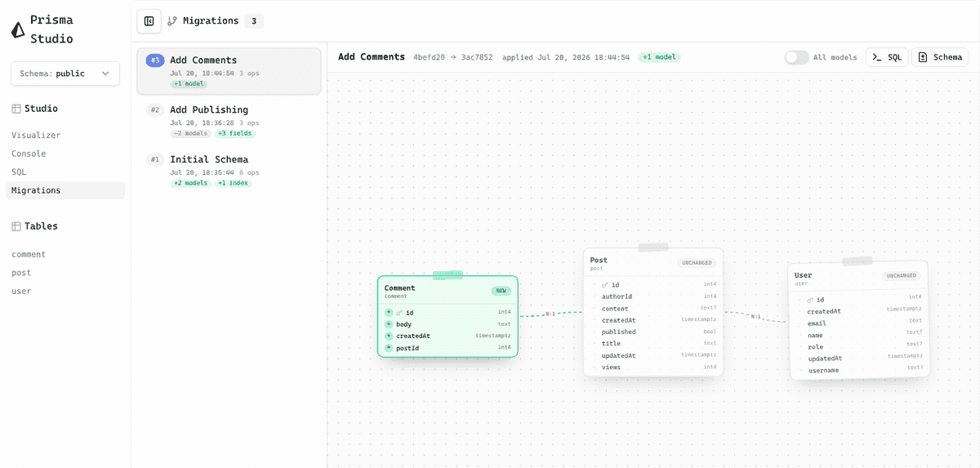
Task: Click the N:1 label between Post and User
Action: pos(755,317)
